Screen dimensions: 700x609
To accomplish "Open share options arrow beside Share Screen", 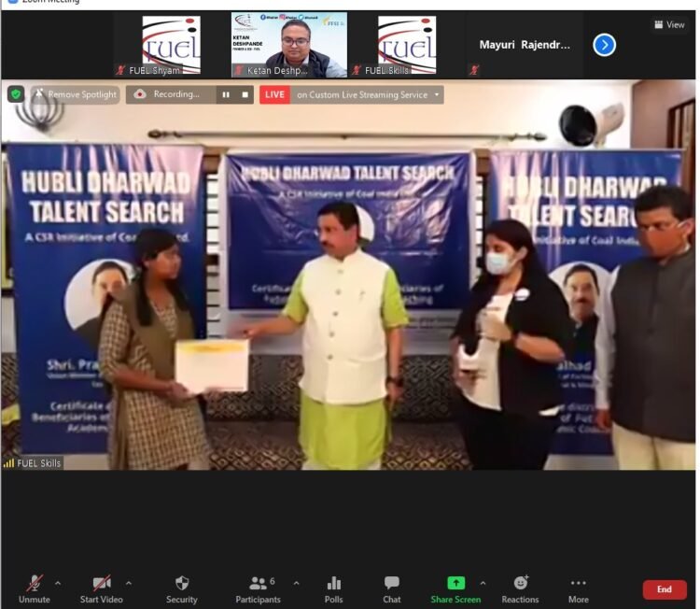I will pyautogui.click(x=483, y=583).
